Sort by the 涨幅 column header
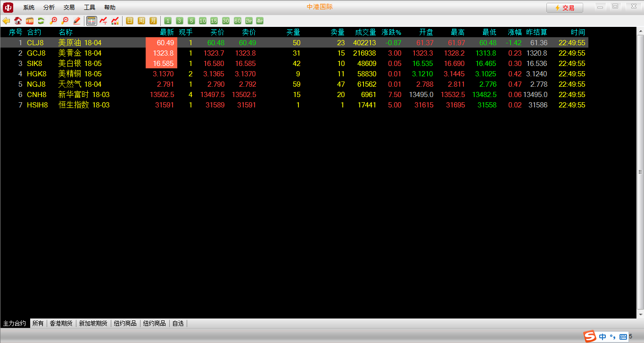This screenshot has width=644, height=343. 515,32
